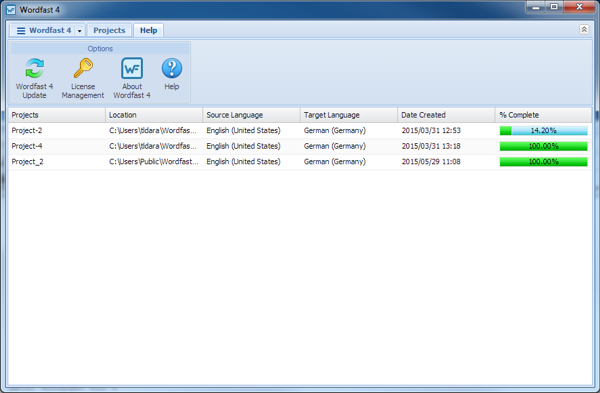Sort by % Complete column header
Screen dimensions: 600x393
click(x=543, y=115)
